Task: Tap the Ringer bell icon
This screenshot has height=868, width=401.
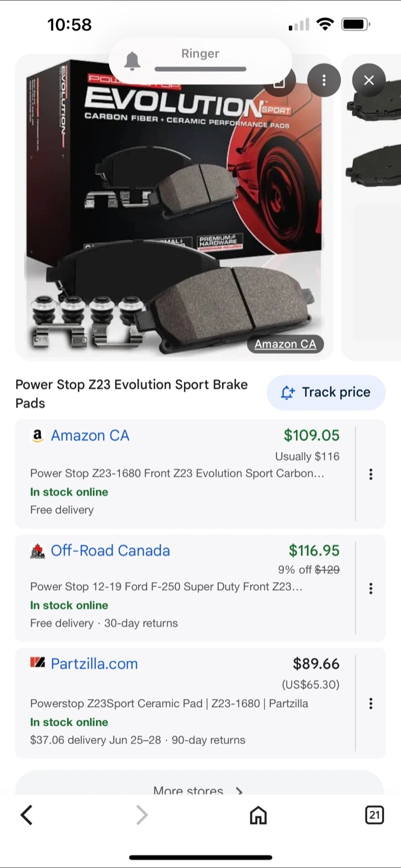Action: coord(132,61)
